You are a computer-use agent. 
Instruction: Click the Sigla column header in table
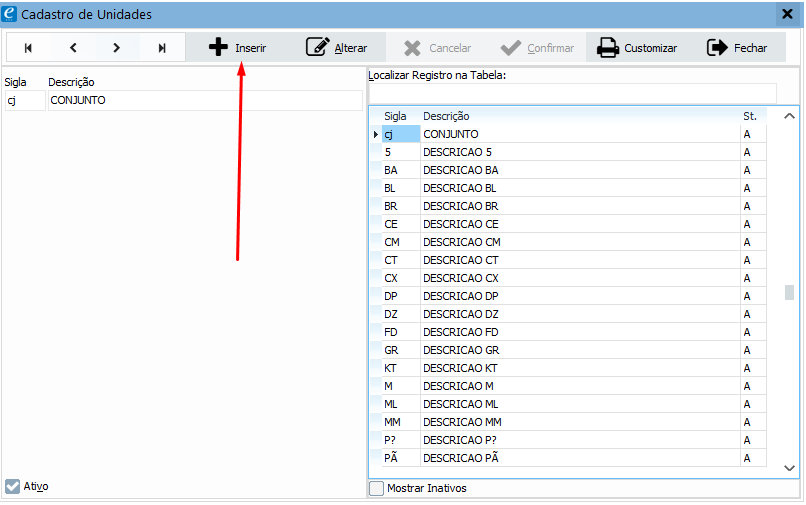coord(395,116)
